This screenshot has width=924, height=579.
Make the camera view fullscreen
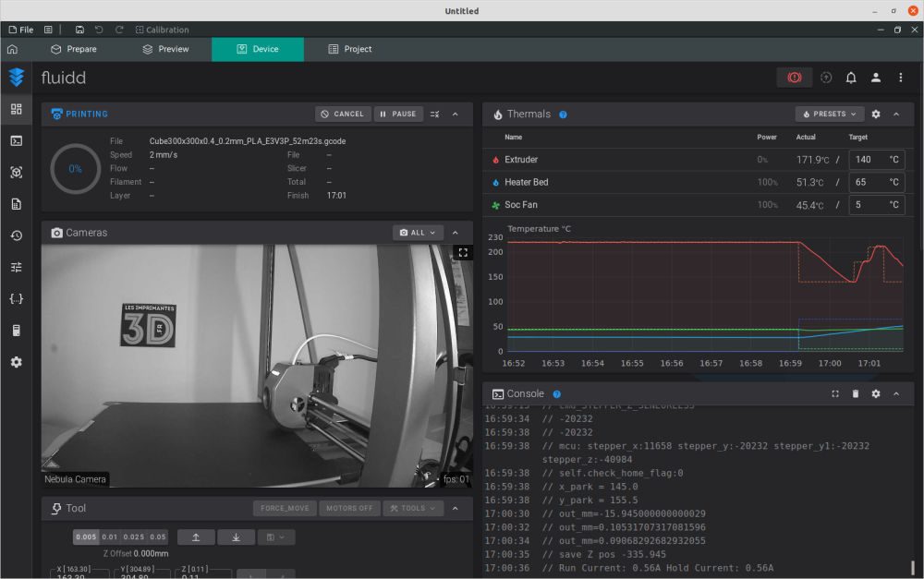click(463, 252)
